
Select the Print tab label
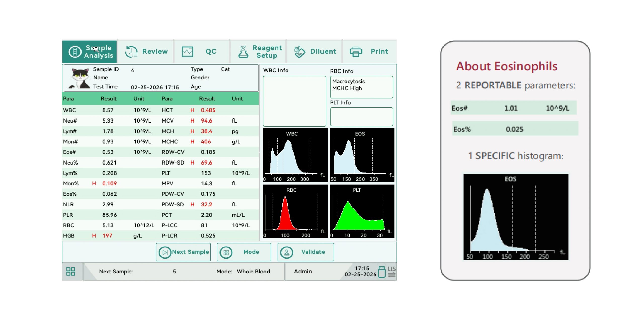[379, 52]
